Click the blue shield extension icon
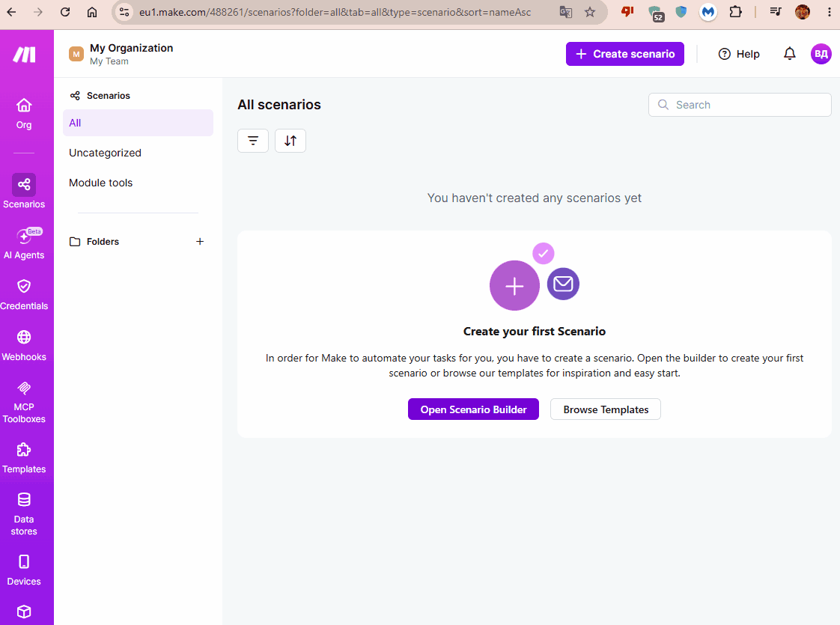 pyautogui.click(x=681, y=12)
